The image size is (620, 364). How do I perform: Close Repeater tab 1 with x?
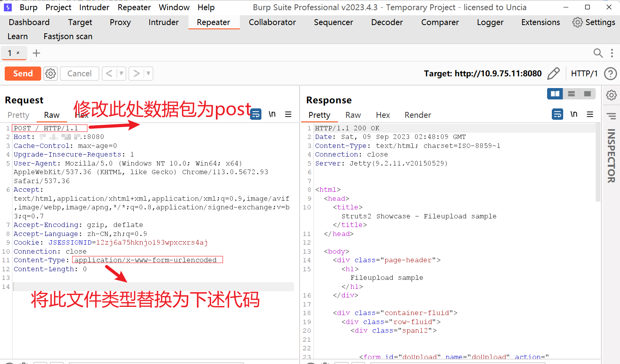(x=18, y=53)
